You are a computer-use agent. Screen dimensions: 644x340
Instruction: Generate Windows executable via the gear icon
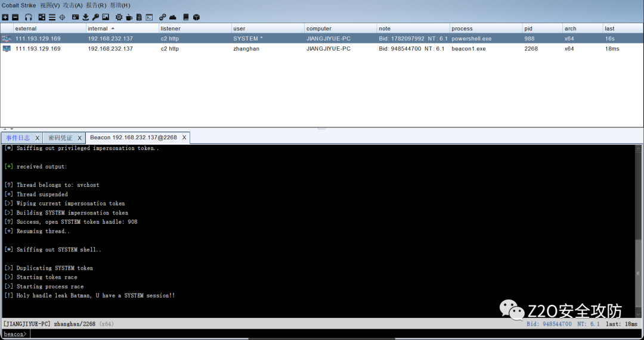point(119,17)
